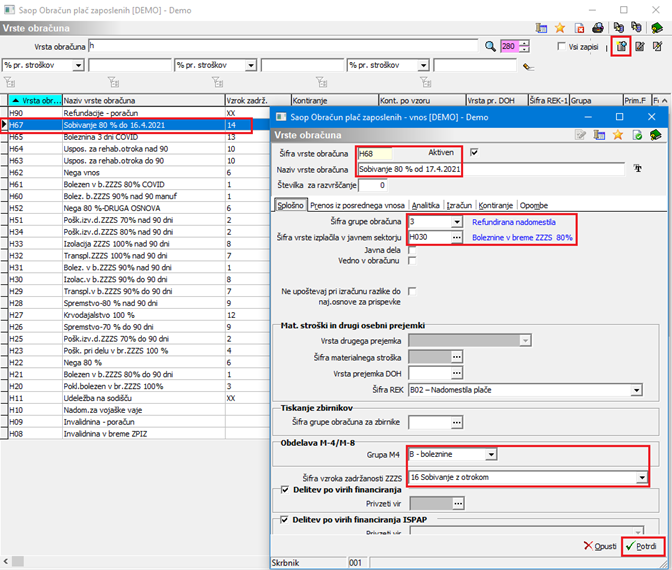Confirm entry with the Potrdi button

[642, 546]
